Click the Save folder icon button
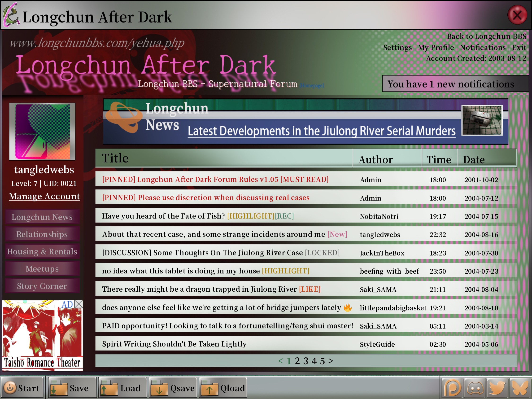This screenshot has width=532, height=399. [72, 388]
